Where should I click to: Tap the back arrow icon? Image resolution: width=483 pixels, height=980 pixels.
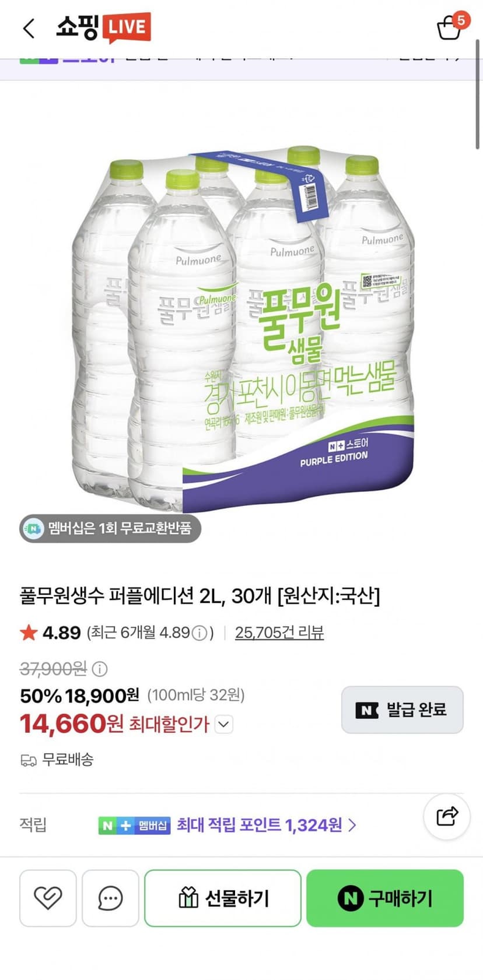click(29, 28)
